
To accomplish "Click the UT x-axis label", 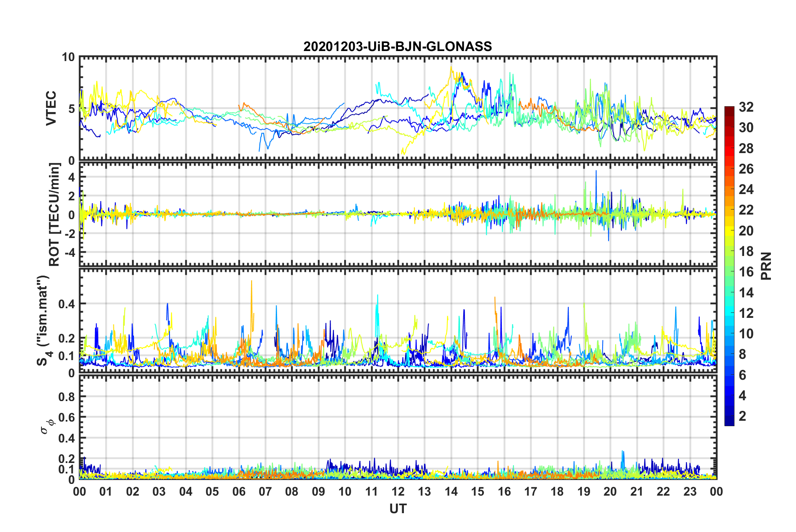I will (398, 509).
